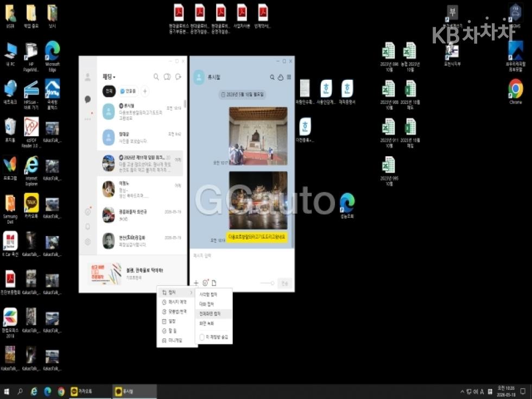The height and width of the screenshot is (399, 532).
Task: Click the send button in the chat window
Action: pos(284,283)
